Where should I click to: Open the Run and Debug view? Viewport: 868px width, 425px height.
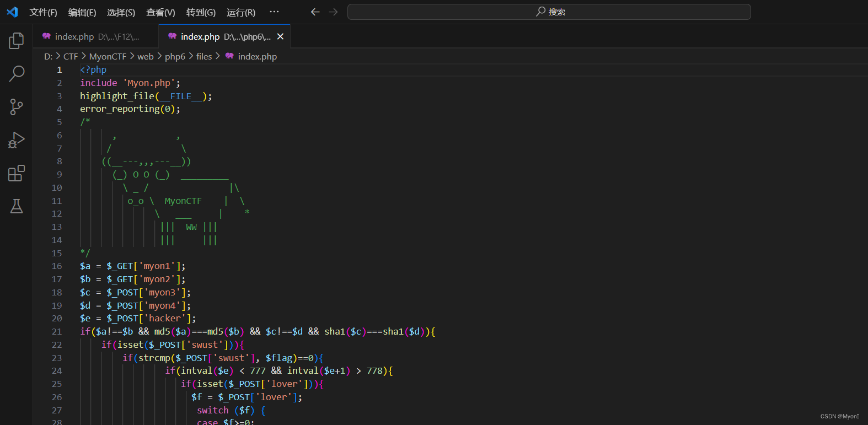[x=17, y=140]
